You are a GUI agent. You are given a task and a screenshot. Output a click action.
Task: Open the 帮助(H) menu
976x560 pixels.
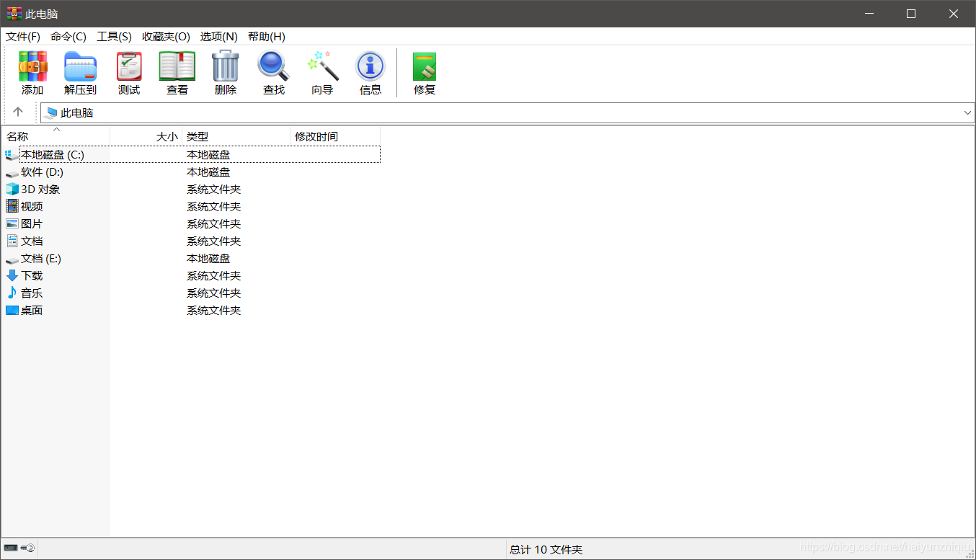point(267,37)
